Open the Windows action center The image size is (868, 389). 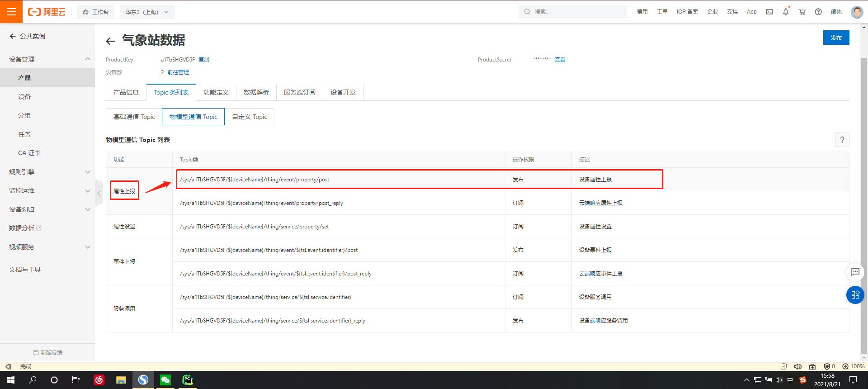853,380
